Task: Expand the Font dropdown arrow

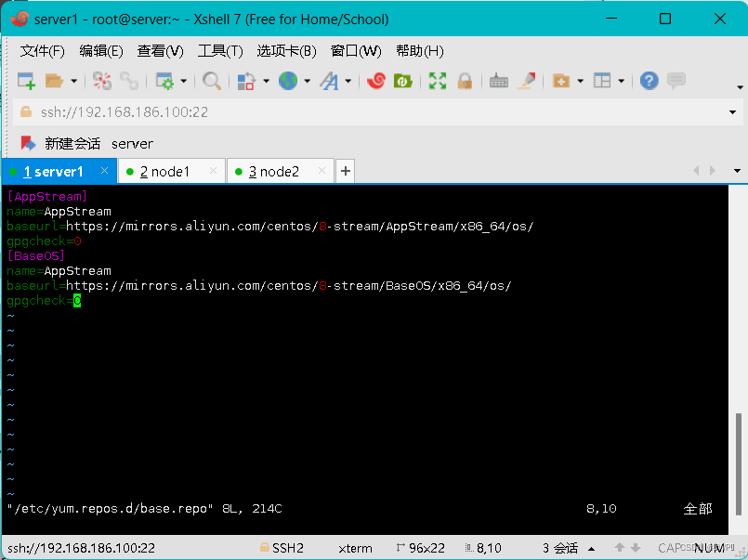Action: (348, 82)
